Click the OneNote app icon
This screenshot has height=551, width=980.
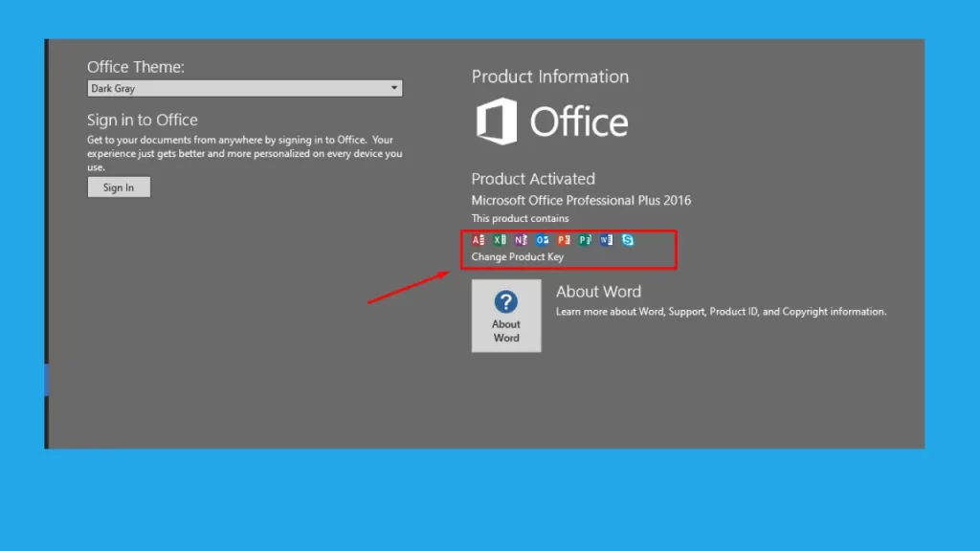coord(521,240)
